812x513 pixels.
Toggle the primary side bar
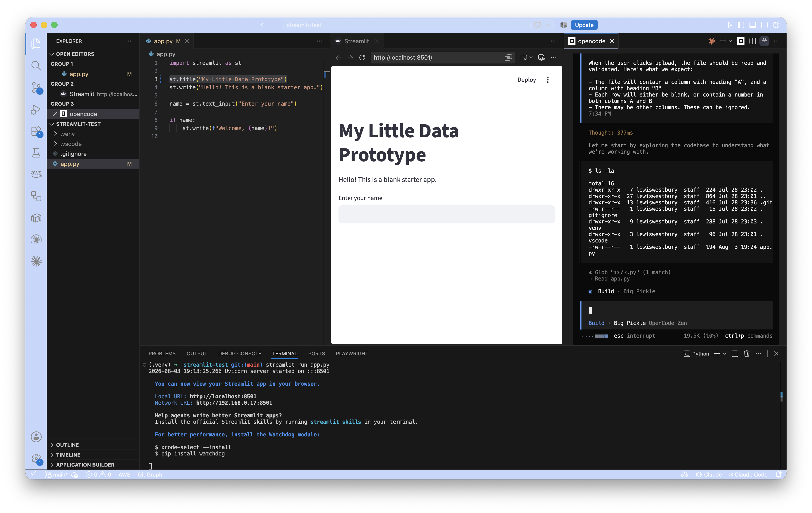click(741, 25)
